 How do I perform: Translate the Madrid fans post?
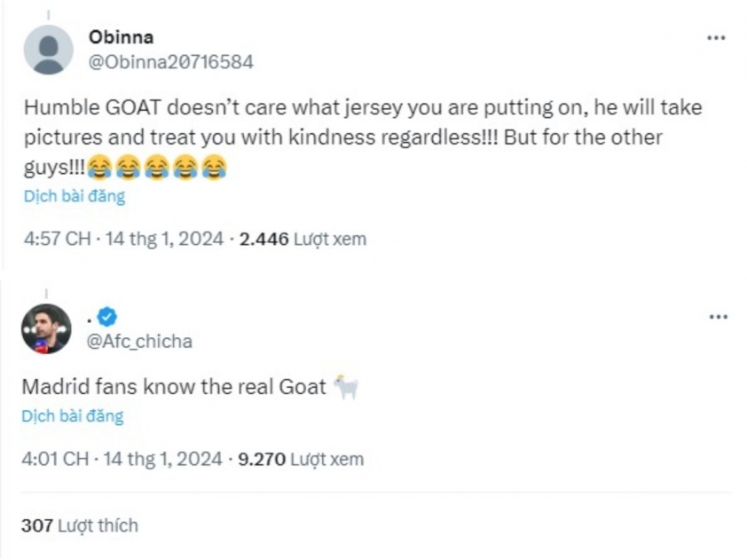(x=73, y=416)
